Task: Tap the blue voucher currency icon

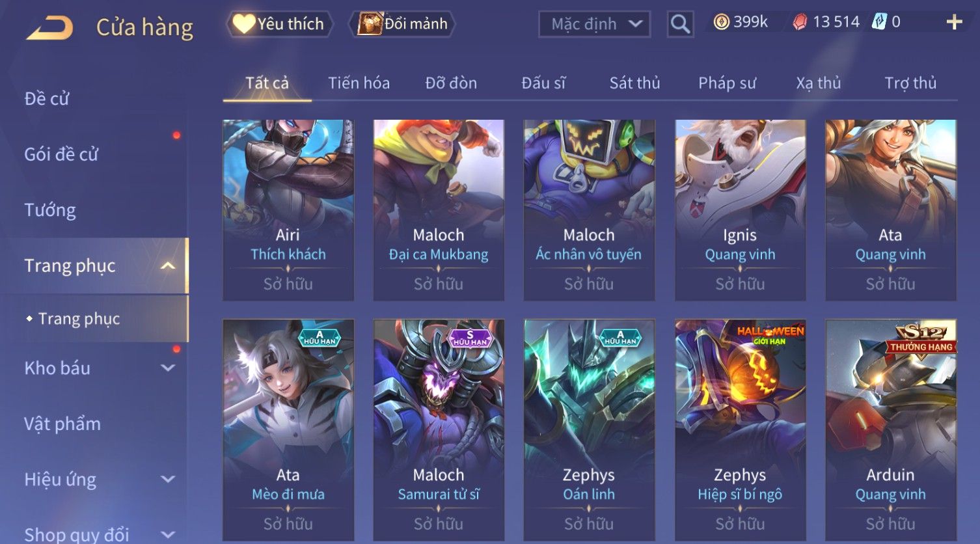Action: pos(879,22)
